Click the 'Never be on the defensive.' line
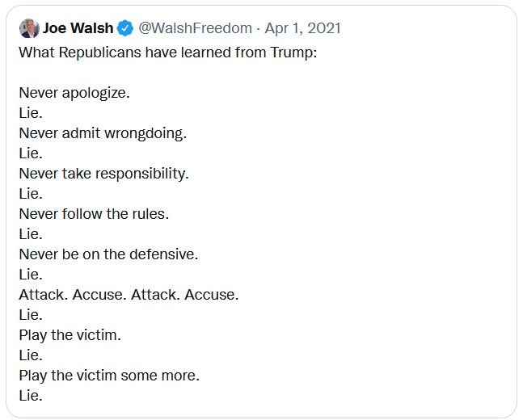The width and height of the screenshot is (523, 420). (x=108, y=254)
